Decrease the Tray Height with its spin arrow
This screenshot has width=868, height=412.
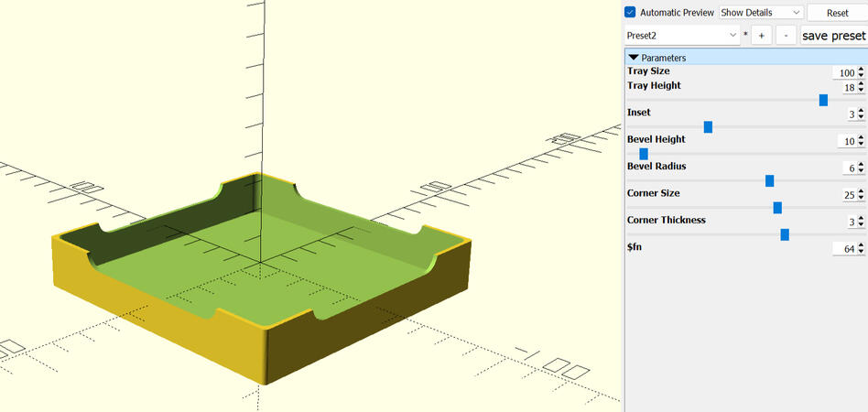(861, 91)
